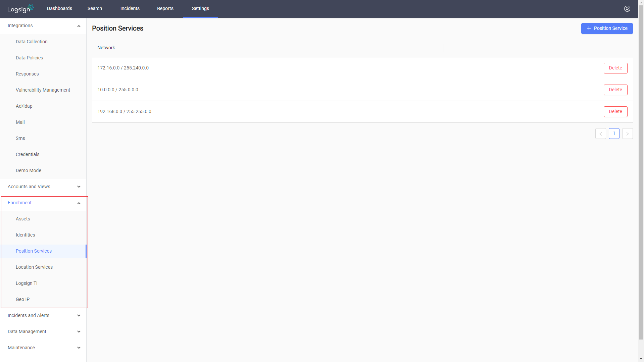Open Location Services page
Screen dimensions: 644x362
[x=43, y=267]
